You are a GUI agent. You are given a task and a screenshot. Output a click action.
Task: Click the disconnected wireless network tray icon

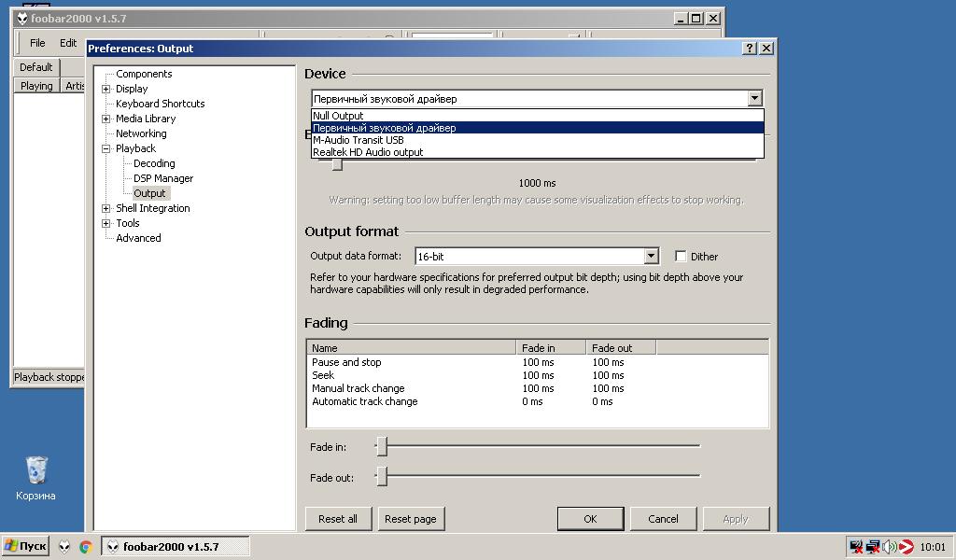pyautogui.click(x=857, y=547)
